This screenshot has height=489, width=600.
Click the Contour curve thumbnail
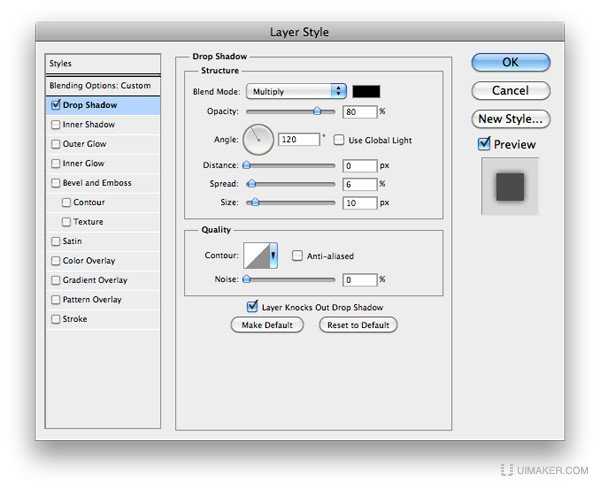point(257,255)
